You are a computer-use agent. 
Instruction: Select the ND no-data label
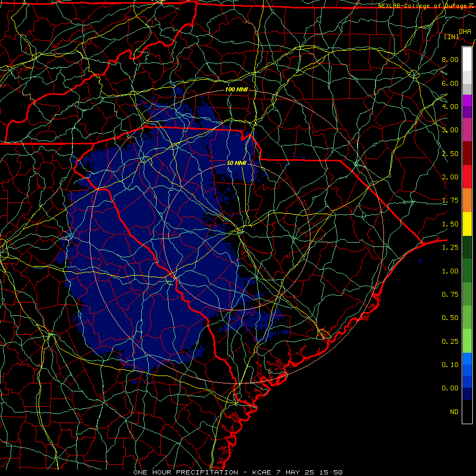454,412
